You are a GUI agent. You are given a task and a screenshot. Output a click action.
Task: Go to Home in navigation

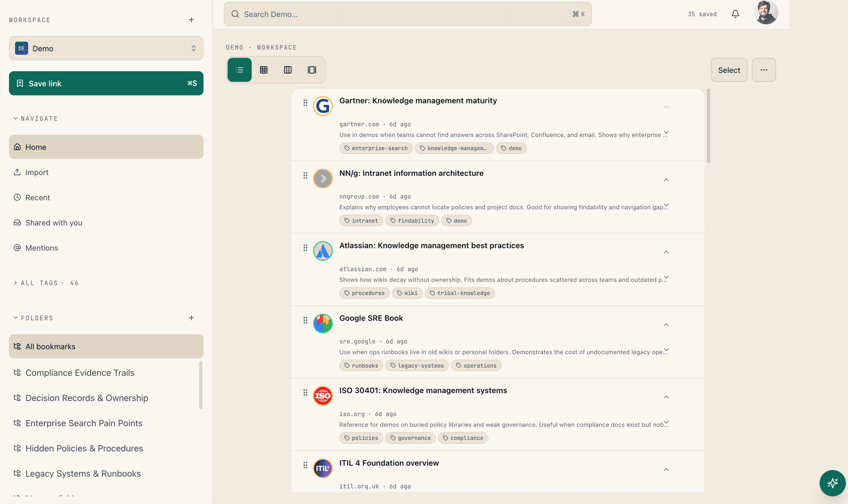coord(106,147)
